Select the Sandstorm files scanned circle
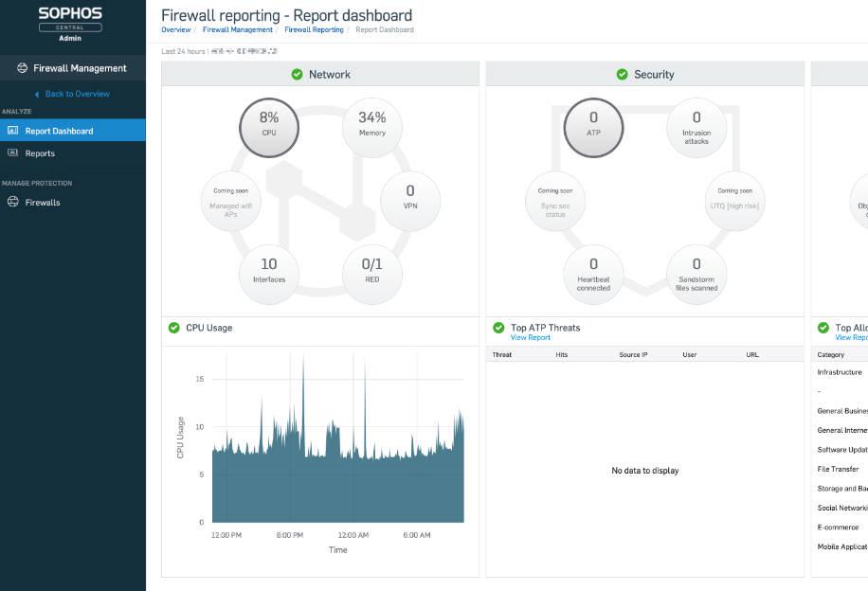 [x=696, y=275]
